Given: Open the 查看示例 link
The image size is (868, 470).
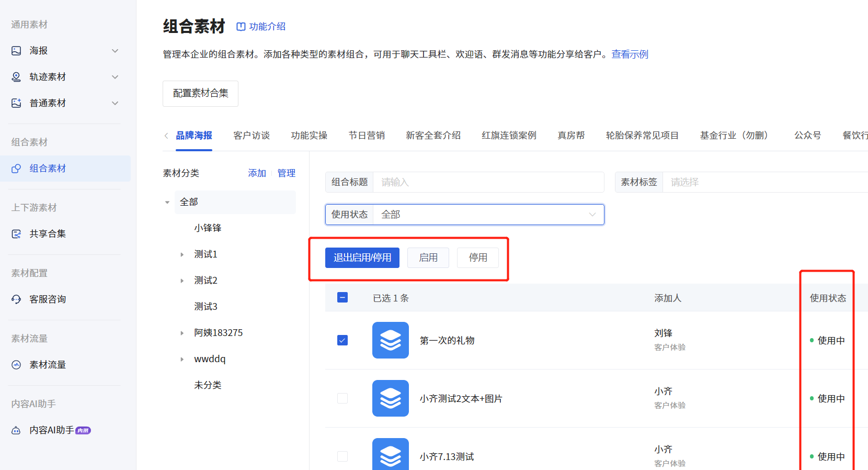Looking at the screenshot, I should (x=630, y=54).
